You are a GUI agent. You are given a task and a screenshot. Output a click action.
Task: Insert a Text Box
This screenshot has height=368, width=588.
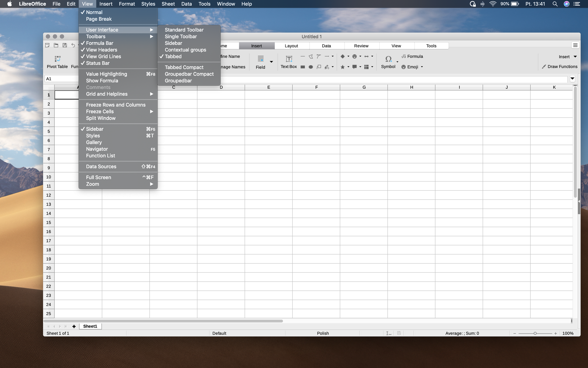(289, 62)
